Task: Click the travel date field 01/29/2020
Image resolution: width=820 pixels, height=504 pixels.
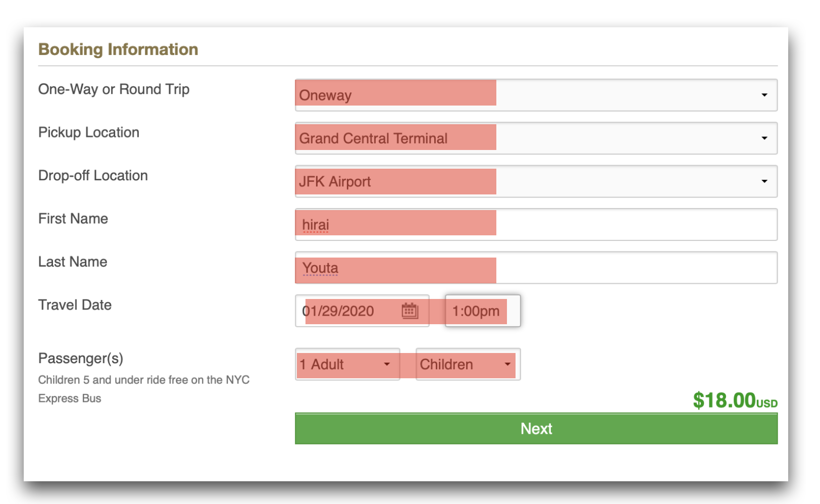Action: (362, 311)
